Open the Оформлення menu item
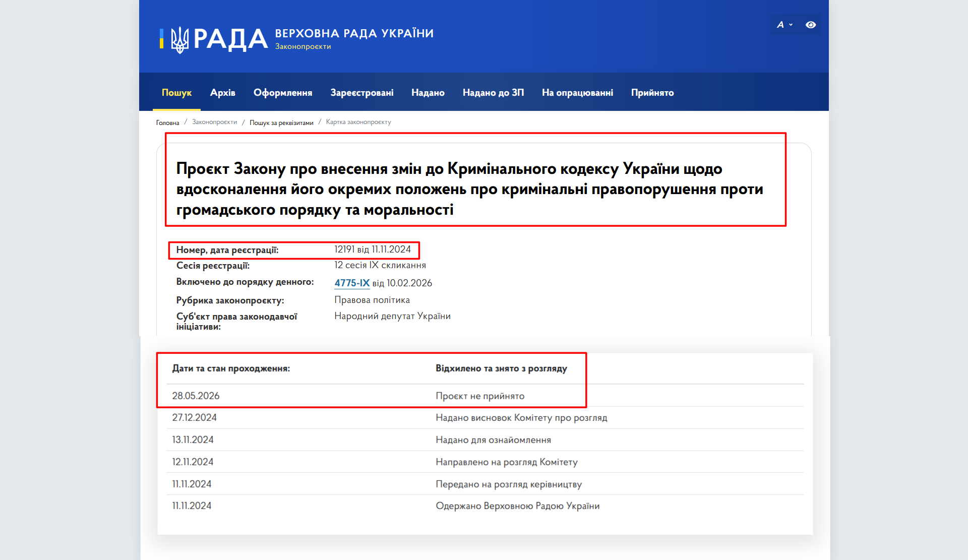 [283, 92]
